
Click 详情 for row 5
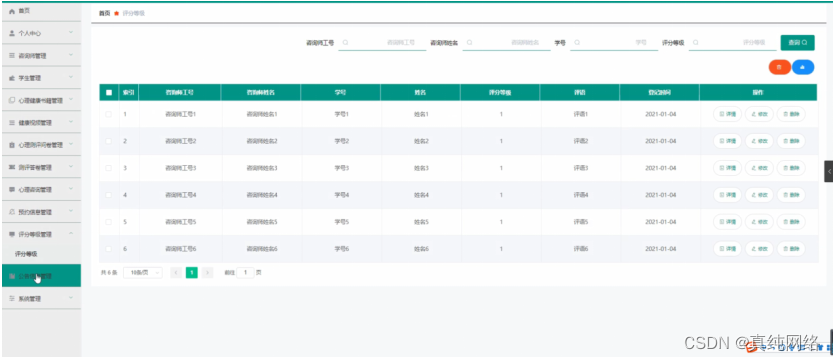(727, 222)
